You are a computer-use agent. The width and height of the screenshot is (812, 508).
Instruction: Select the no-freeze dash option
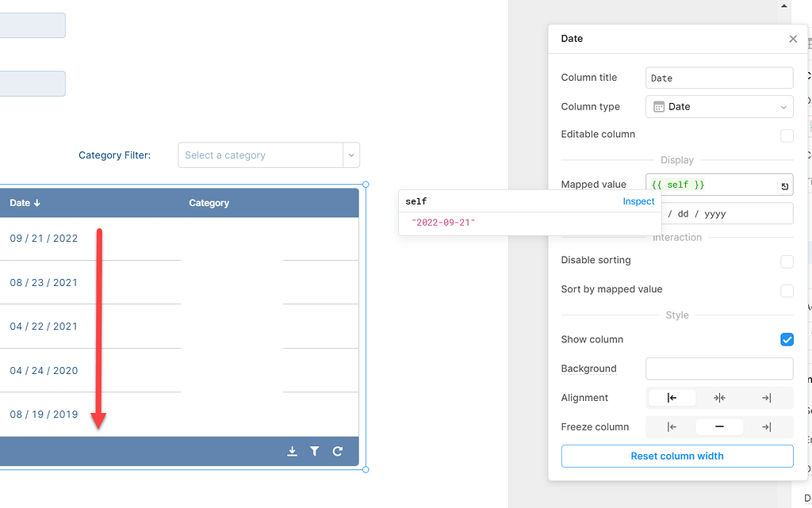point(719,426)
